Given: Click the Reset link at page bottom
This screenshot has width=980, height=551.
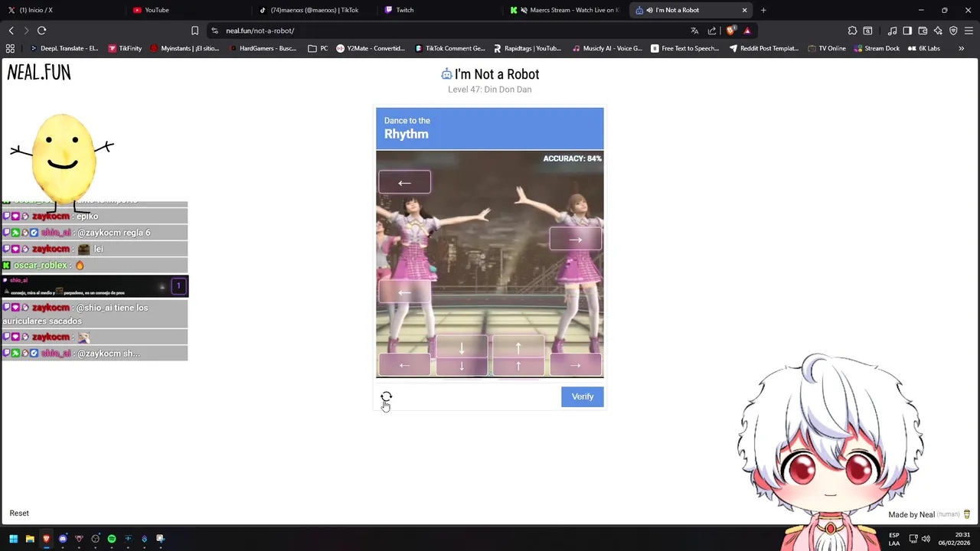Looking at the screenshot, I should coord(19,514).
